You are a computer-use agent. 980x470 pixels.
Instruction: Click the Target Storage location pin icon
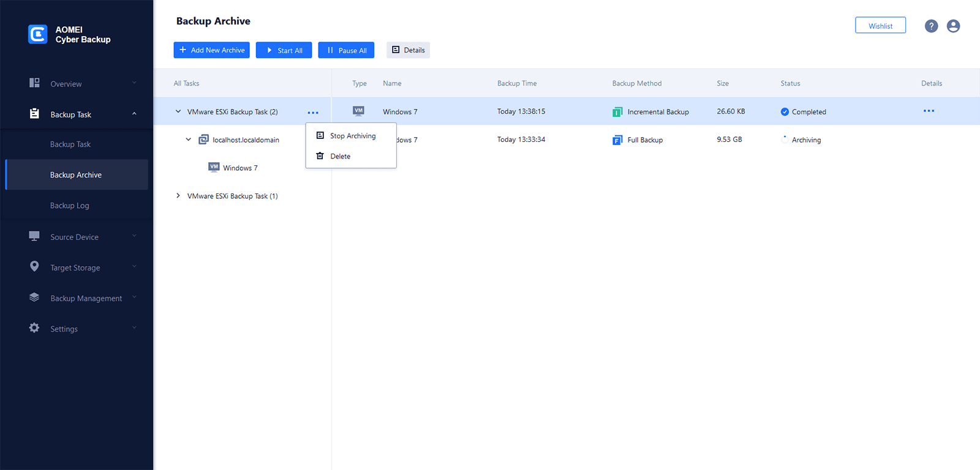pyautogui.click(x=34, y=267)
